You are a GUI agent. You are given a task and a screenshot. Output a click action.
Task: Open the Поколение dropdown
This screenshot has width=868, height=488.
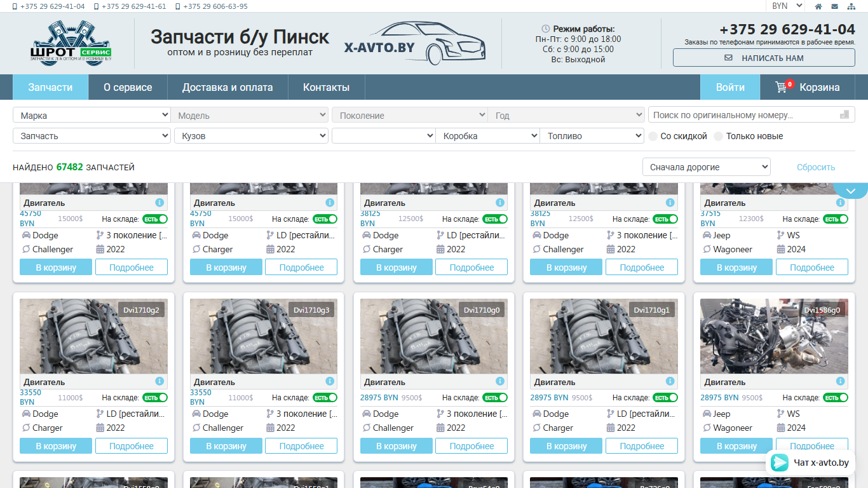pos(410,116)
